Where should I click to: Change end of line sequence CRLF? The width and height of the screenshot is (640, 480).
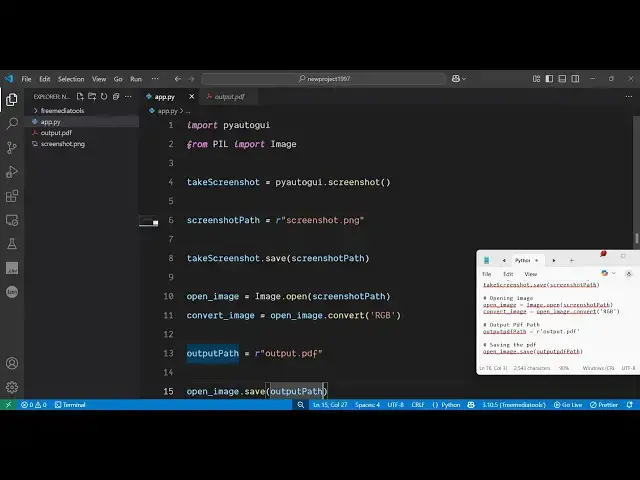point(418,404)
